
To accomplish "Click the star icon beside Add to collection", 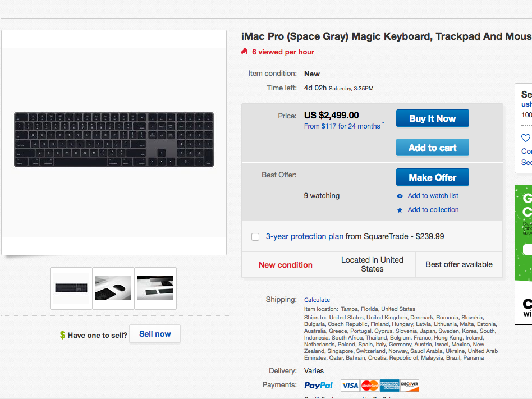I will [x=400, y=210].
